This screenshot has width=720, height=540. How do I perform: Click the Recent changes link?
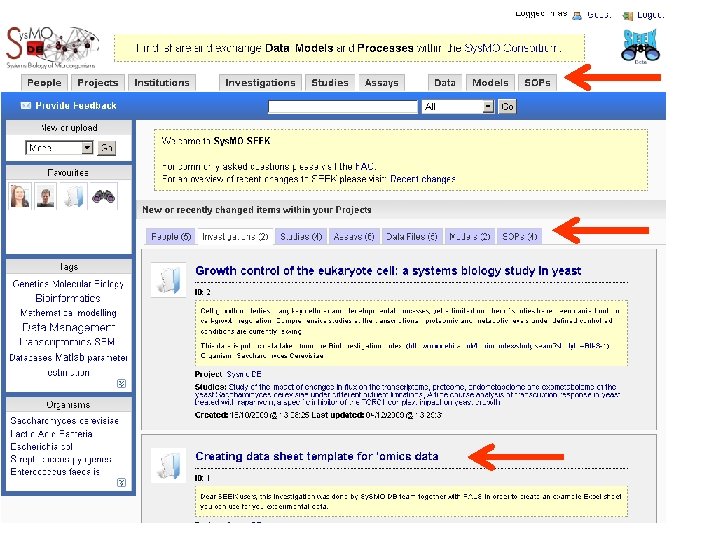click(x=423, y=179)
